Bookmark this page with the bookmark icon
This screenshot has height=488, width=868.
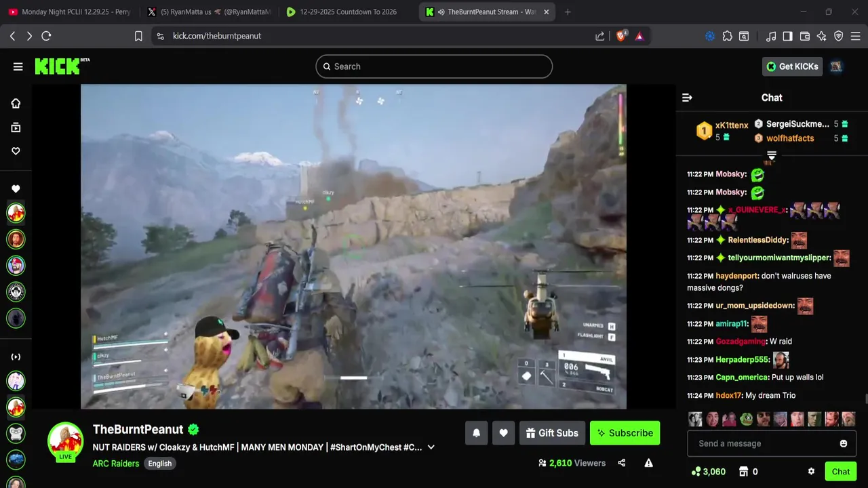tap(138, 36)
